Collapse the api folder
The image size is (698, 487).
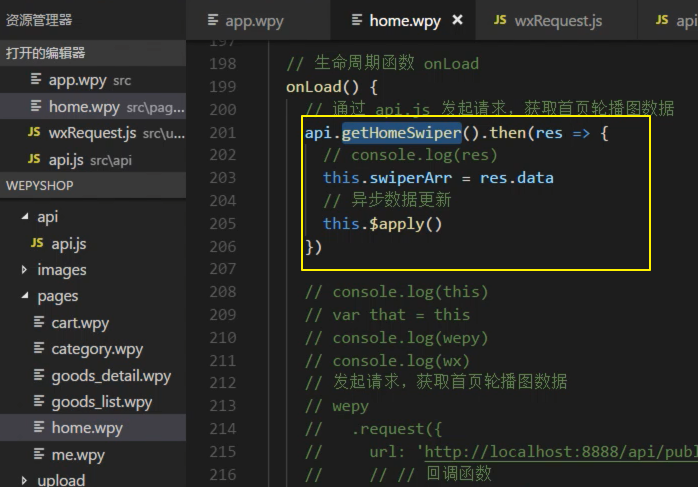(24, 217)
